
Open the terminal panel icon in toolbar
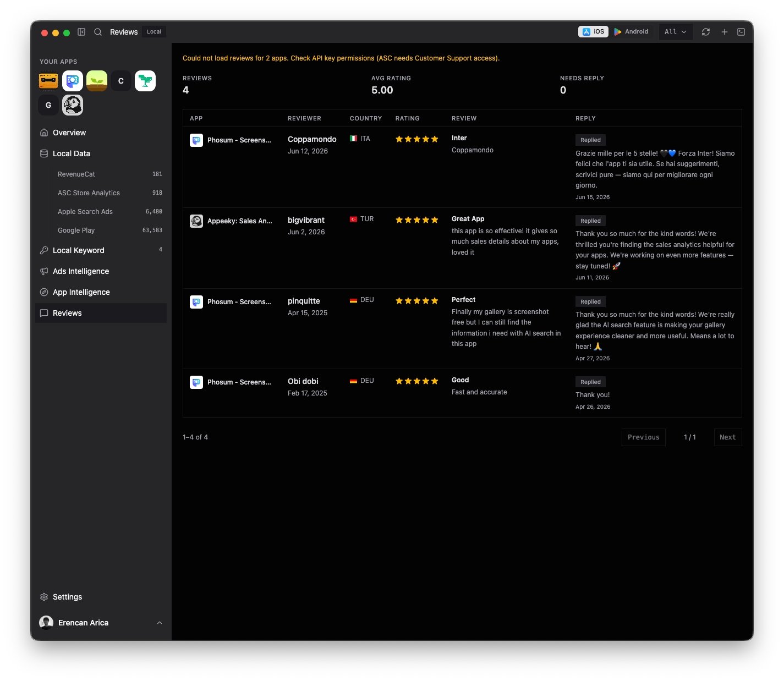(741, 32)
